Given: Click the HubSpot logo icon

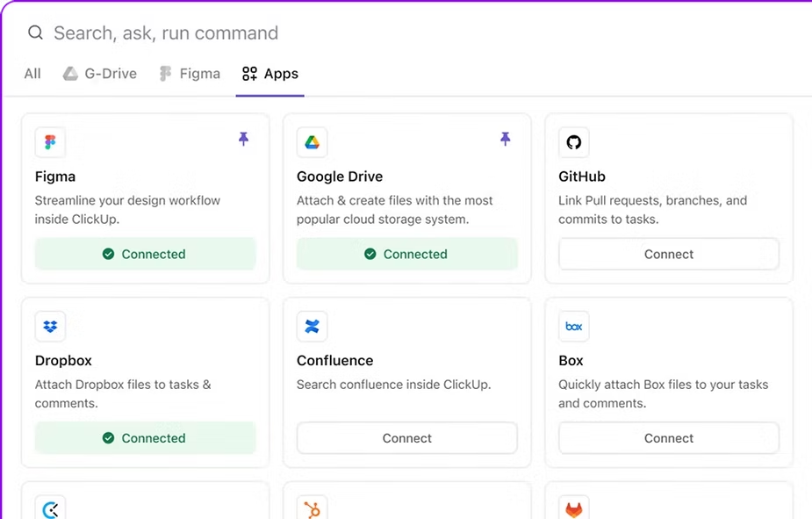Looking at the screenshot, I should pos(312,508).
